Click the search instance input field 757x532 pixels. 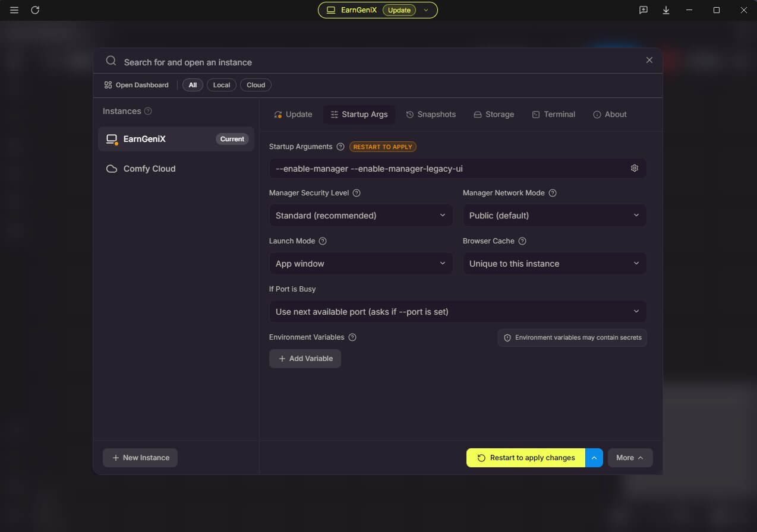(378, 62)
